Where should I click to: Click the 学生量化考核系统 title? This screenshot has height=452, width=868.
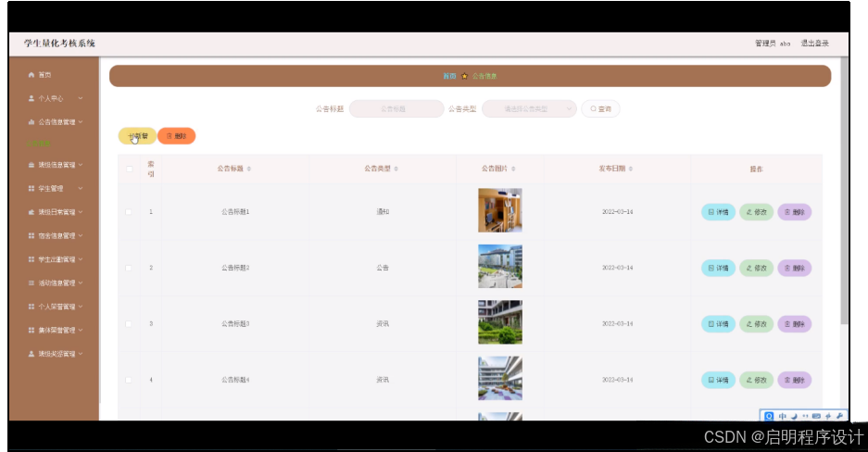click(x=60, y=44)
